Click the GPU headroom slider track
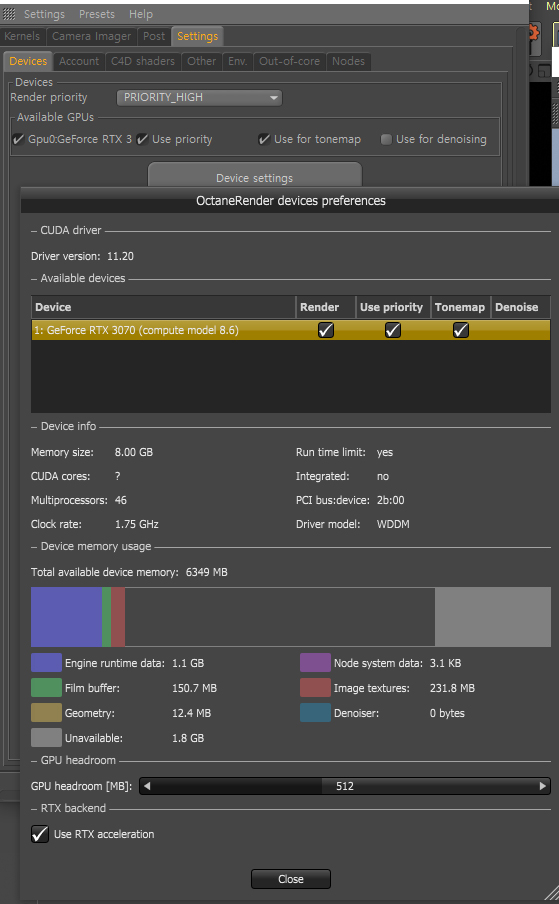The width and height of the screenshot is (559, 904). point(345,786)
